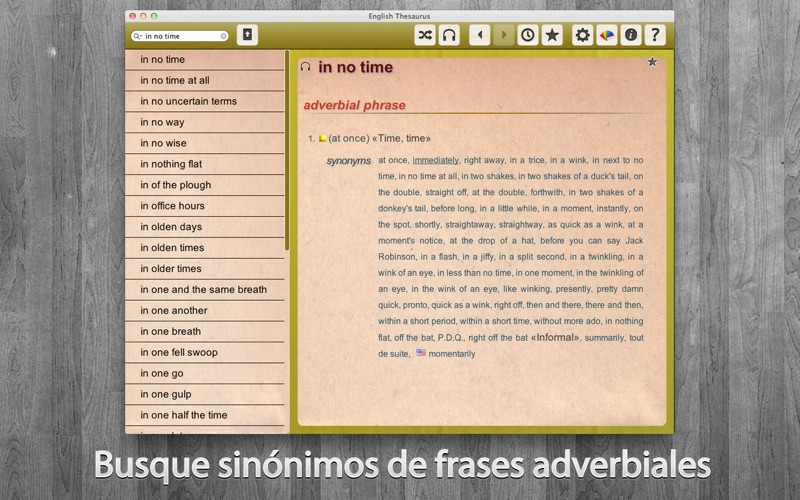This screenshot has width=800, height=500.
Task: Click the magnifier icon in the search field
Action: coord(137,36)
